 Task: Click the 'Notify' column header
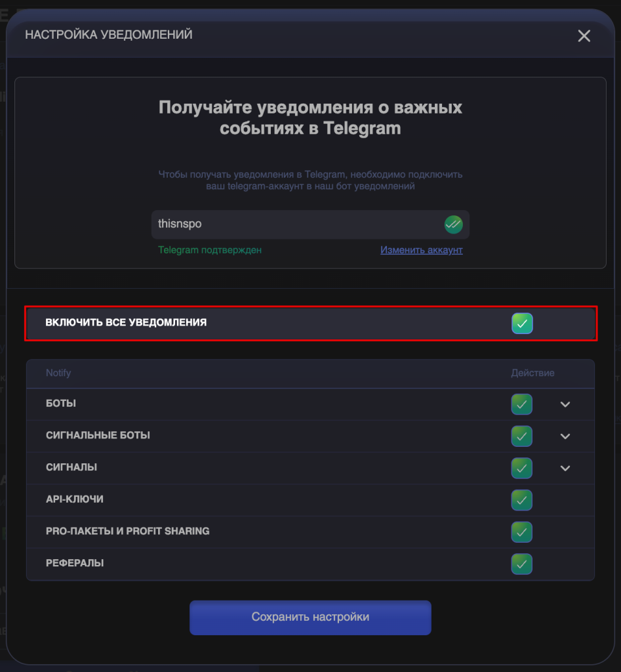(58, 373)
